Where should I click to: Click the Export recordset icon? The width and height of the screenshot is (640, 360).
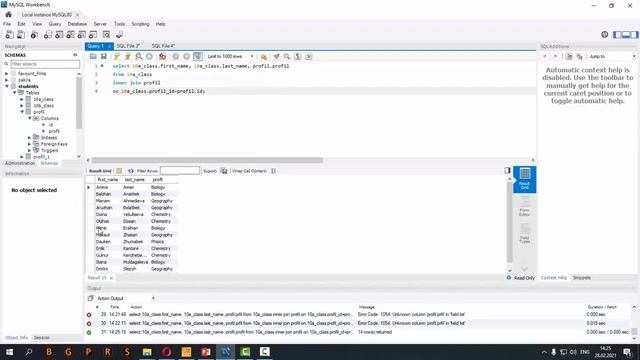(224, 171)
